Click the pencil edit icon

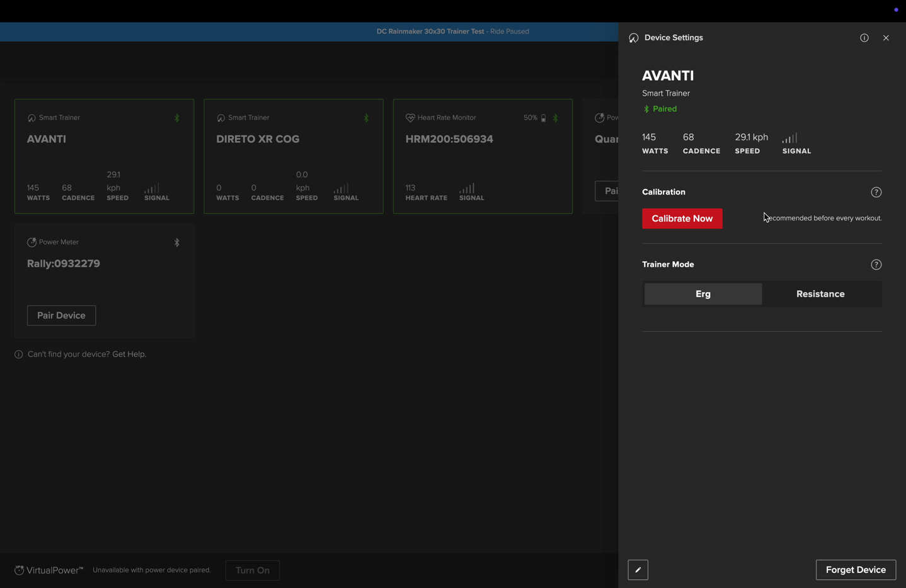coord(638,570)
